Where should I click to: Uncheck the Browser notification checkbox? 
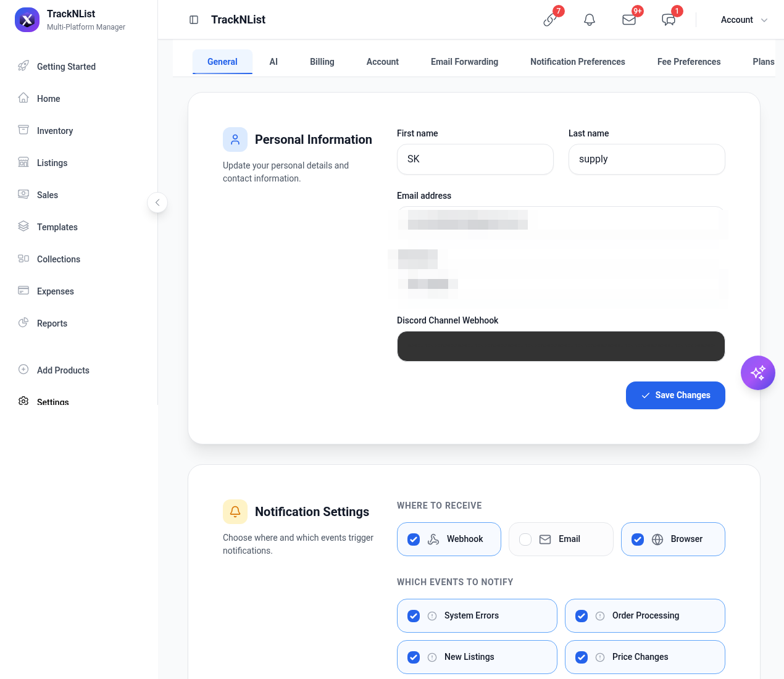[638, 539]
